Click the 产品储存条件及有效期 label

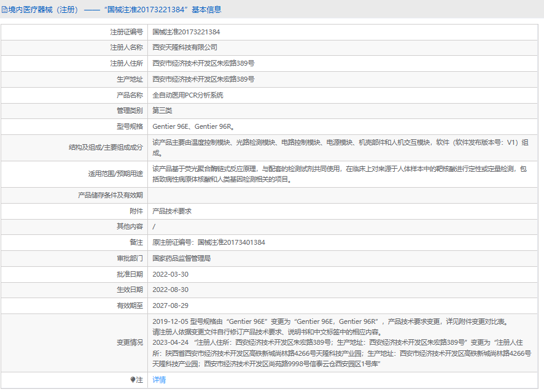tap(111, 196)
